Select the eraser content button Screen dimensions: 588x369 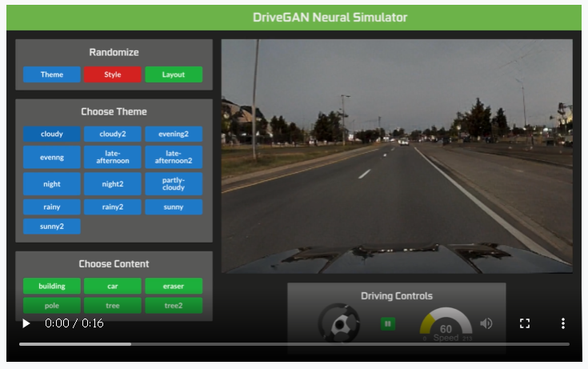click(x=174, y=286)
